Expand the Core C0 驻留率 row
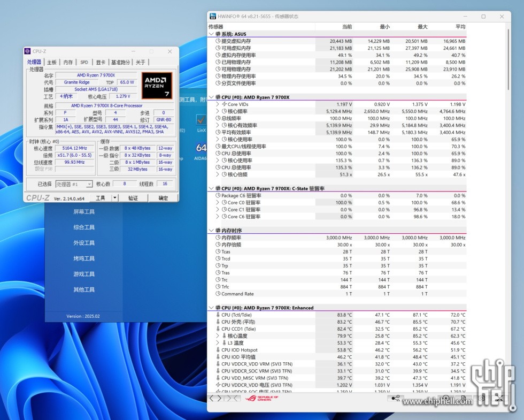Image resolution: width=524 pixels, height=420 pixels. pos(218,202)
